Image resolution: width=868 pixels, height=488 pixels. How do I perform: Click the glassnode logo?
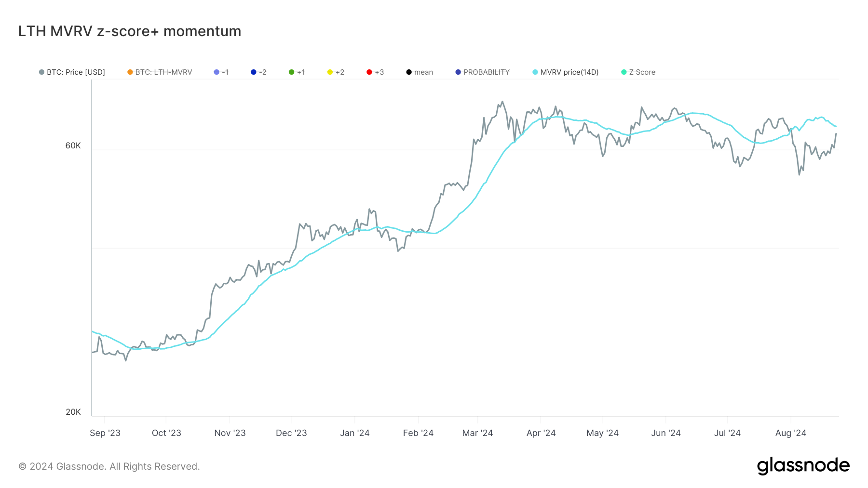pyautogui.click(x=803, y=466)
